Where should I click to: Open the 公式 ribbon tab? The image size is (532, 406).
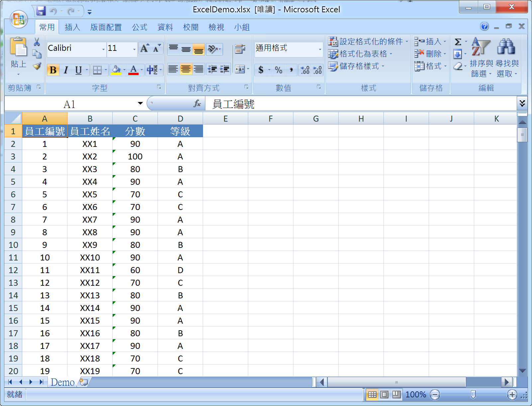140,27
